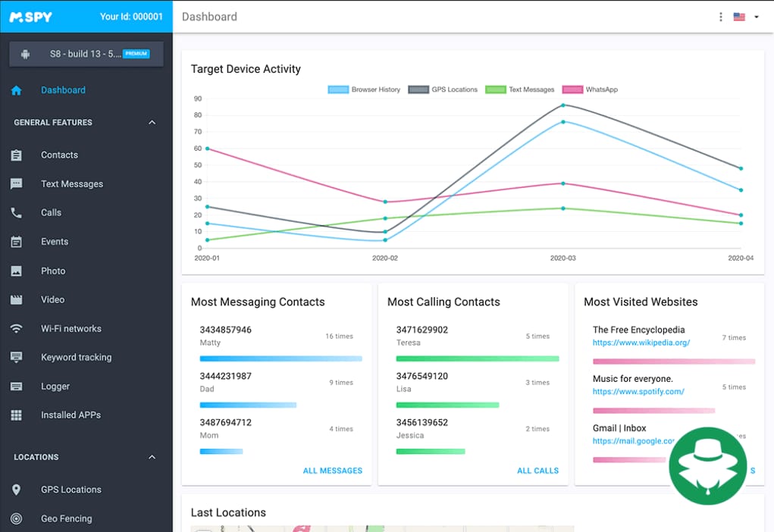The image size is (774, 532).
Task: Hide the GPS Locations chart series
Action: [x=443, y=89]
